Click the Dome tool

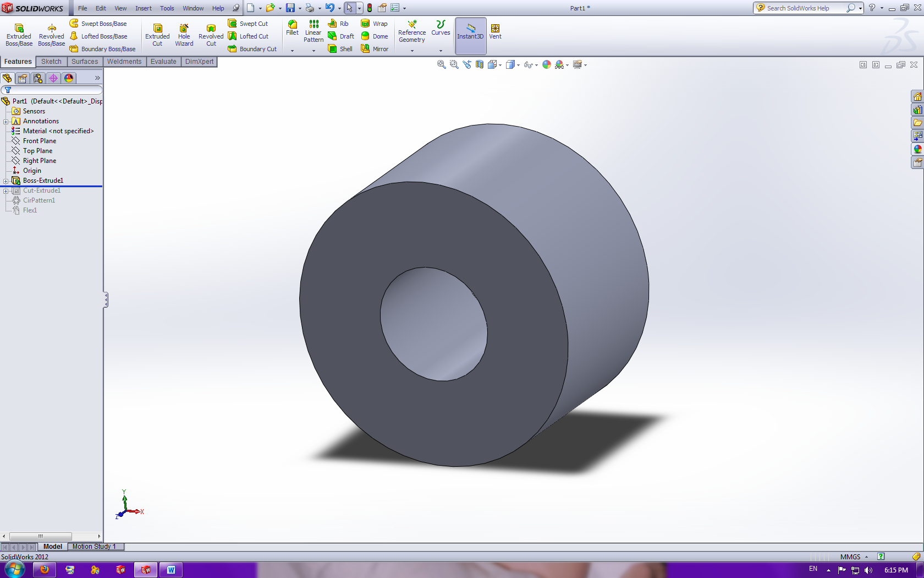coord(375,36)
